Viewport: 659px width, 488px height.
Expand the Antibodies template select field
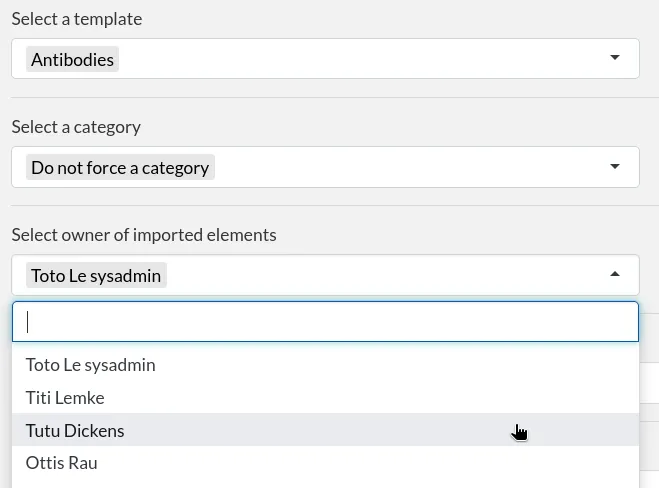tap(325, 58)
